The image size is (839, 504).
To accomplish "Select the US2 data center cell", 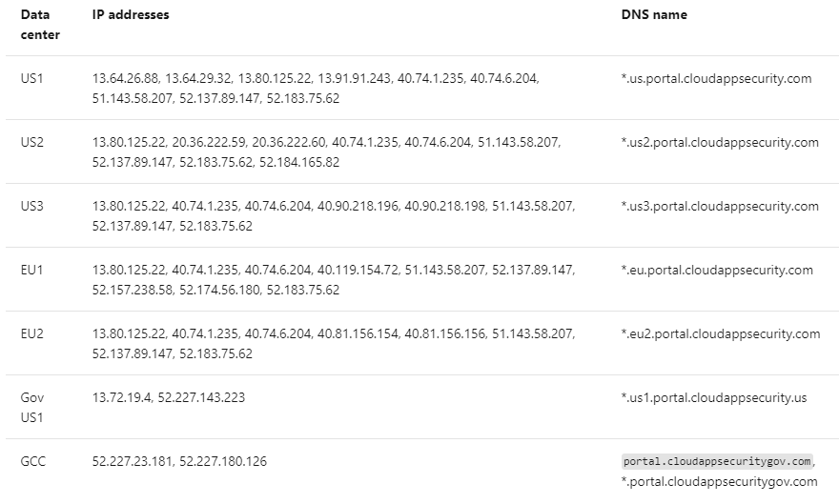I will point(31,143).
